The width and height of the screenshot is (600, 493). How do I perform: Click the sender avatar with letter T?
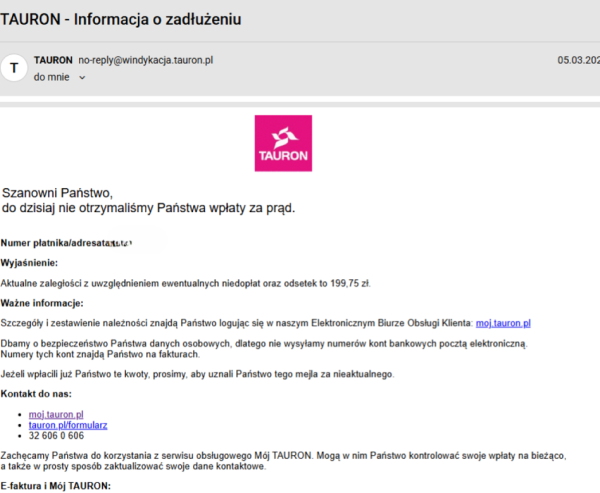click(14, 68)
